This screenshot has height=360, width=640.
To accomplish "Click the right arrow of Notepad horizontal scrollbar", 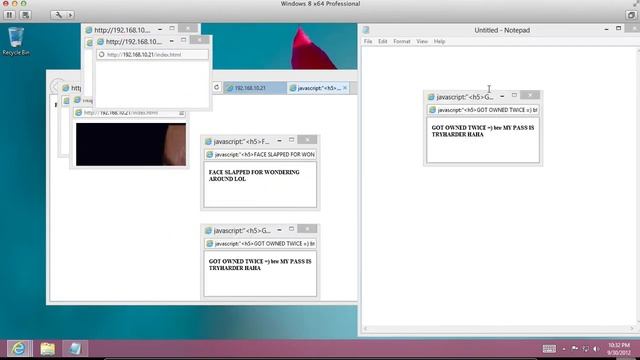I will (632, 329).
